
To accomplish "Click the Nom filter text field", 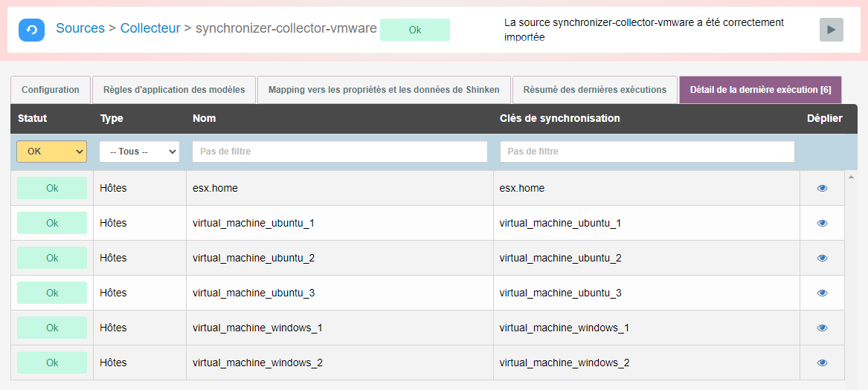I will 339,152.
